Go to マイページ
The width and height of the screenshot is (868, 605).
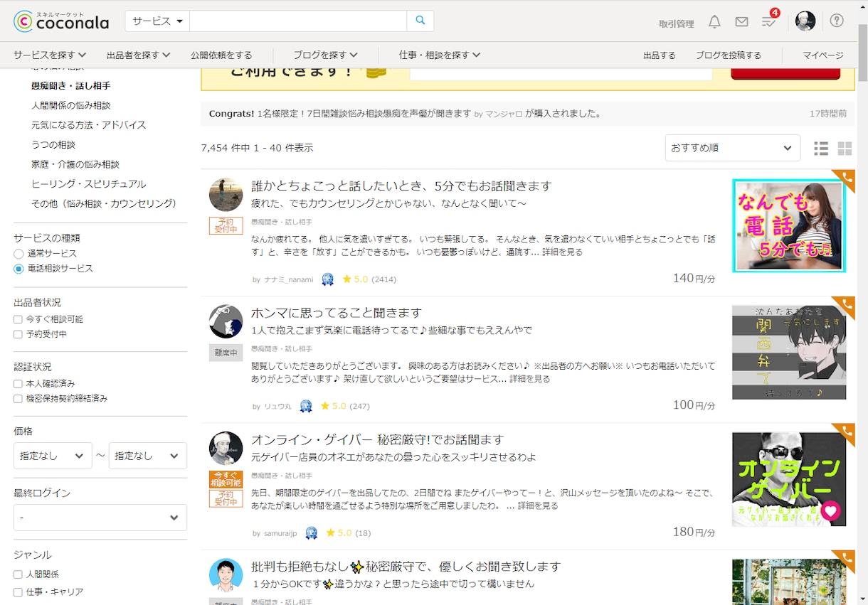[823, 55]
